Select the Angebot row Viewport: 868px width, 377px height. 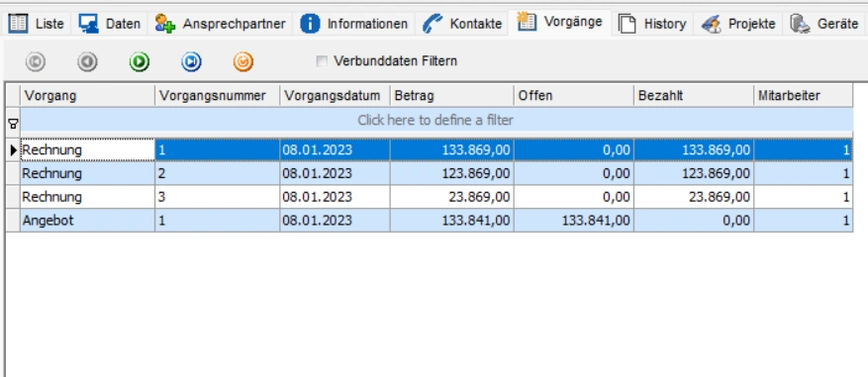pos(429,221)
